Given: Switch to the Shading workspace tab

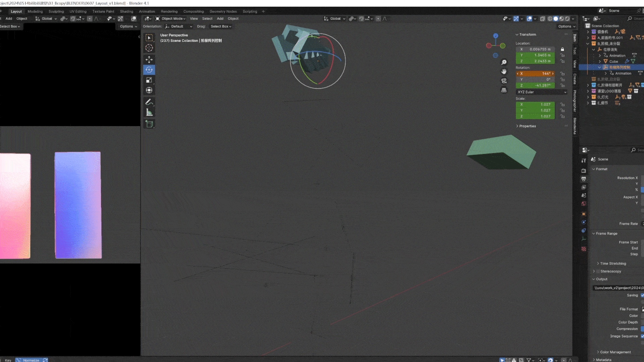Looking at the screenshot, I should [126, 11].
